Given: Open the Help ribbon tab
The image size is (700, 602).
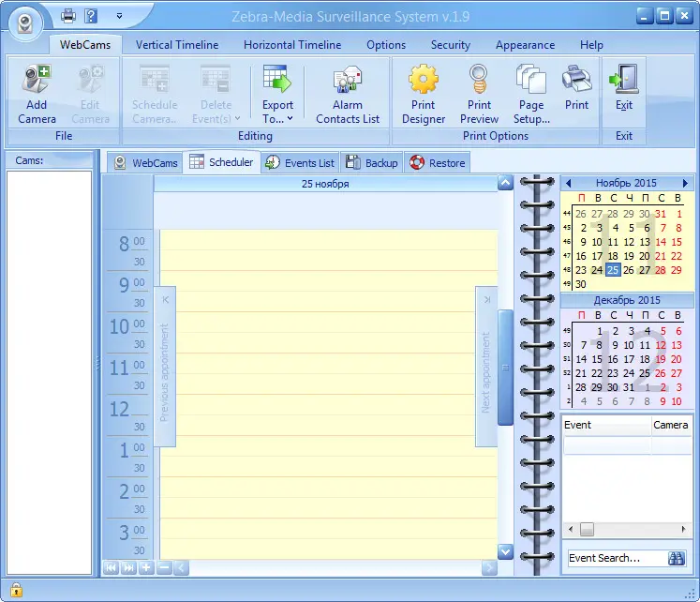Looking at the screenshot, I should coord(591,45).
